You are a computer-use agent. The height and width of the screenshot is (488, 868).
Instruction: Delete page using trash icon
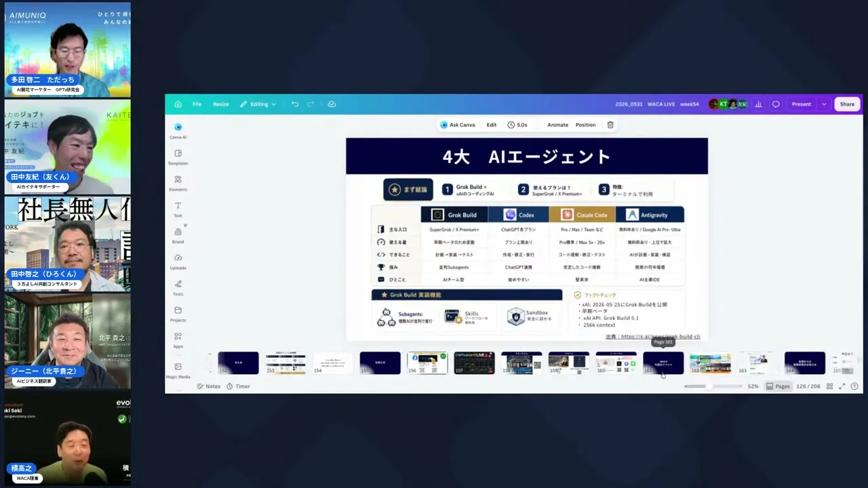tap(610, 125)
